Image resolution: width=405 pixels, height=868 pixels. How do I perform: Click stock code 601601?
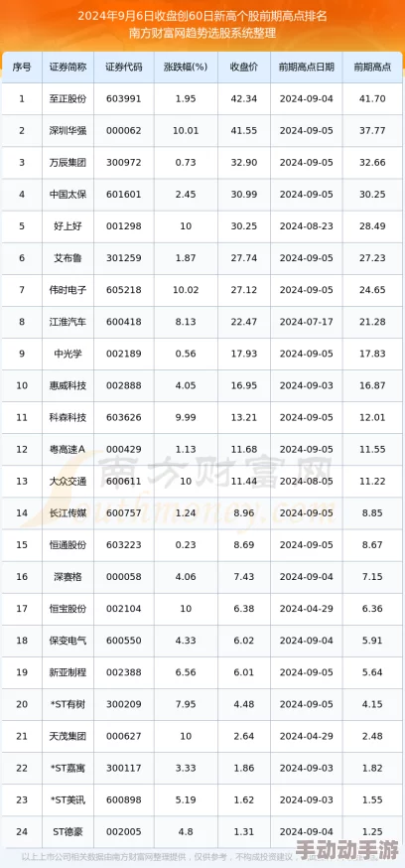124,195
